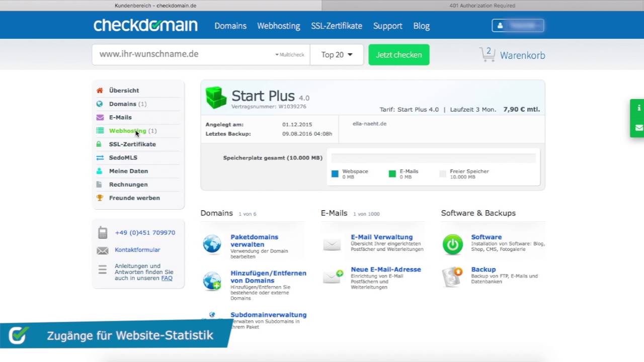
Task: Click the grey Freier Speicher legend swatch
Action: pyautogui.click(x=443, y=174)
